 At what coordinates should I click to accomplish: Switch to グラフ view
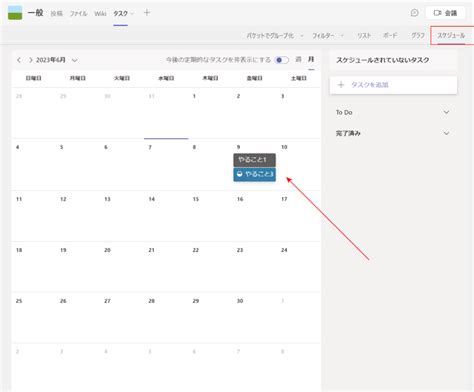click(418, 35)
